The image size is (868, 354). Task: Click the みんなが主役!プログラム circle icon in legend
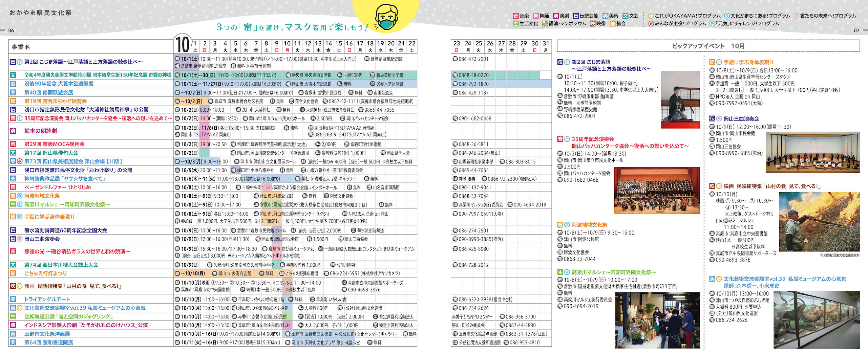pyautogui.click(x=651, y=23)
